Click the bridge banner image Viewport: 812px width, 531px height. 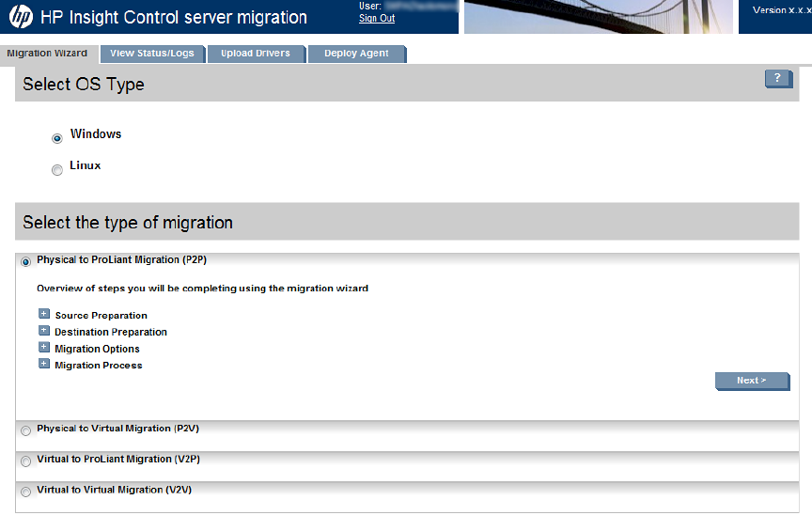[x=598, y=17]
